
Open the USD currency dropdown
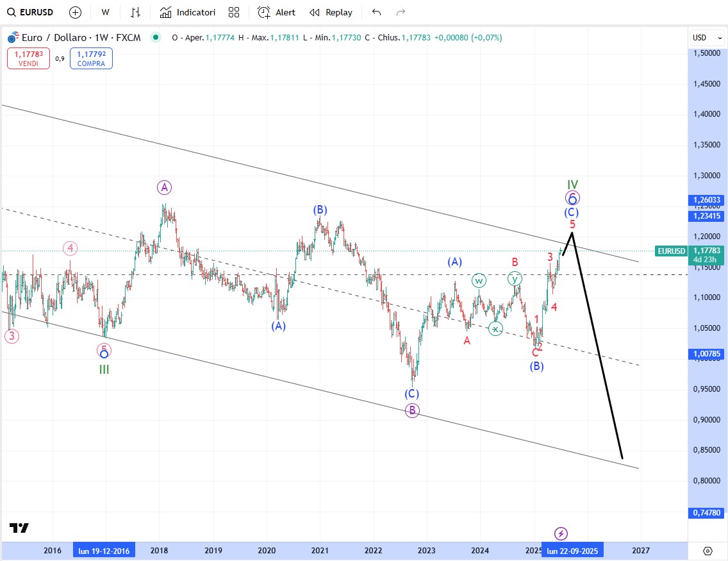[x=707, y=38]
